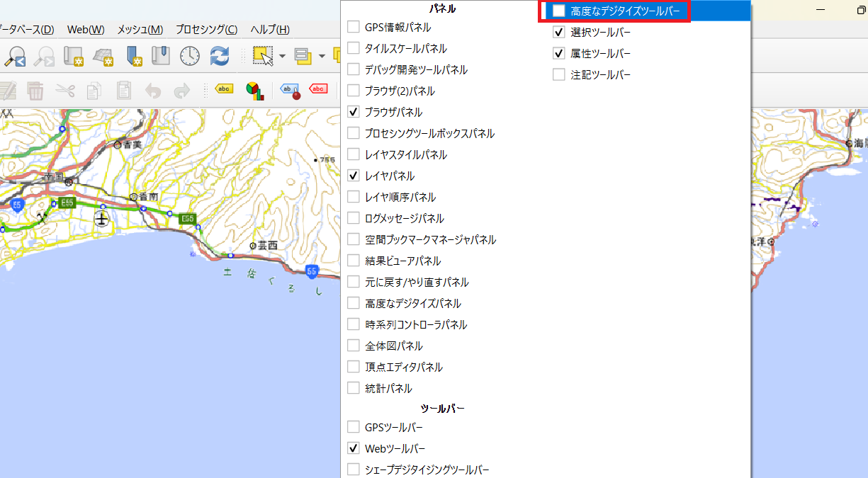The width and height of the screenshot is (868, 478).
Task: Enable ログメッセージパネル
Action: click(x=354, y=218)
